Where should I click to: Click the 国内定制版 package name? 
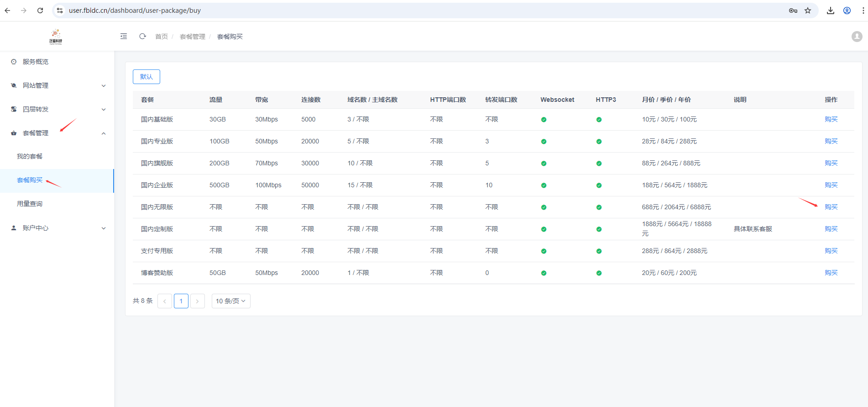[x=157, y=229]
